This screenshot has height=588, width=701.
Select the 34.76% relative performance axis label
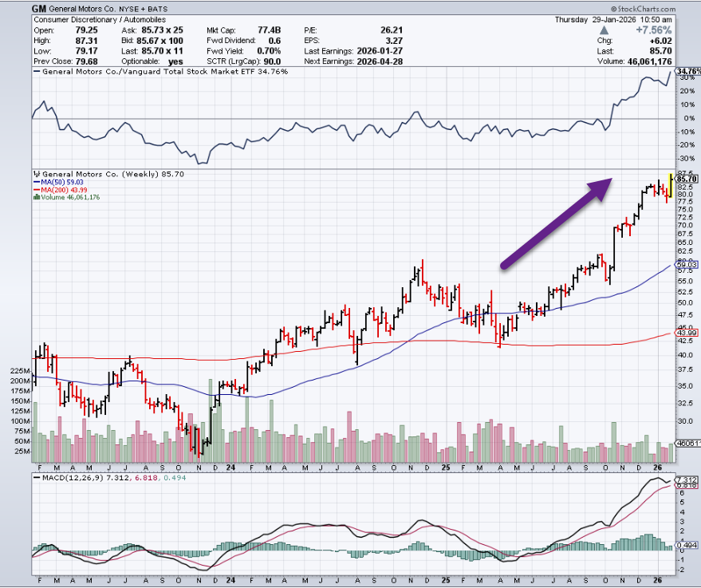coord(687,72)
